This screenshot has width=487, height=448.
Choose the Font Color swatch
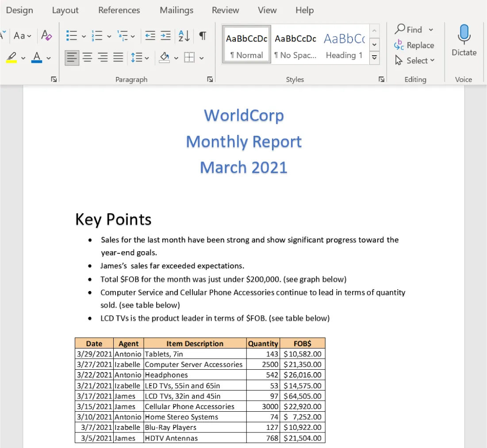35,57
